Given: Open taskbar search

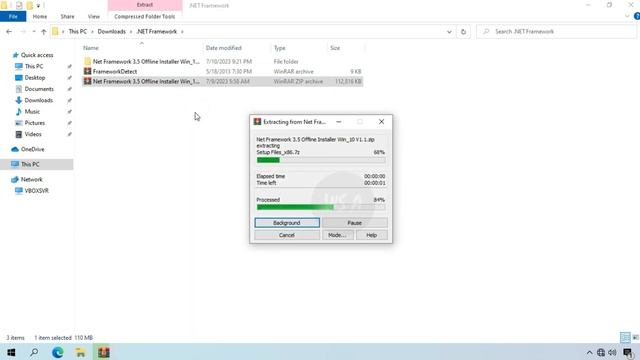Looking at the screenshot, I should 34,352.
